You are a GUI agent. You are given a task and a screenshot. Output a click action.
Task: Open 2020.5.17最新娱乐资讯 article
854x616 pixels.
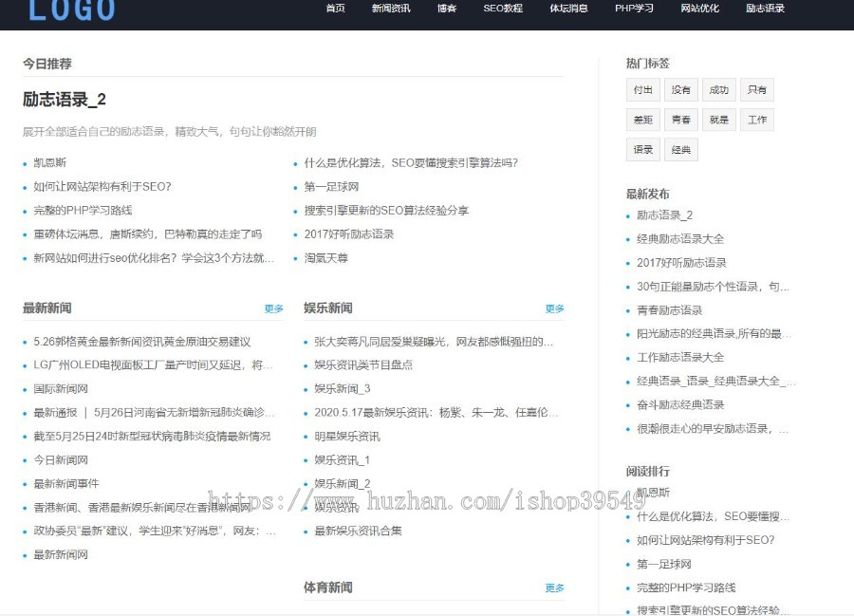click(x=436, y=412)
